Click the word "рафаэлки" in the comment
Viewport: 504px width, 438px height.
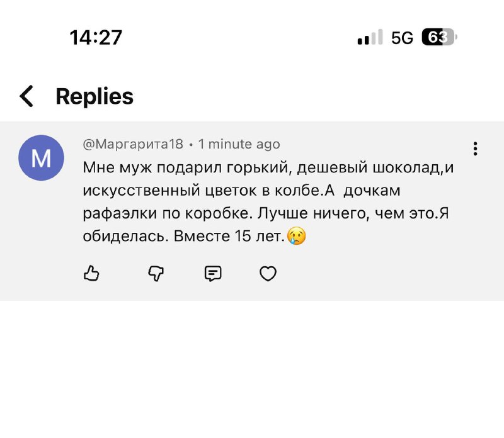tap(112, 213)
